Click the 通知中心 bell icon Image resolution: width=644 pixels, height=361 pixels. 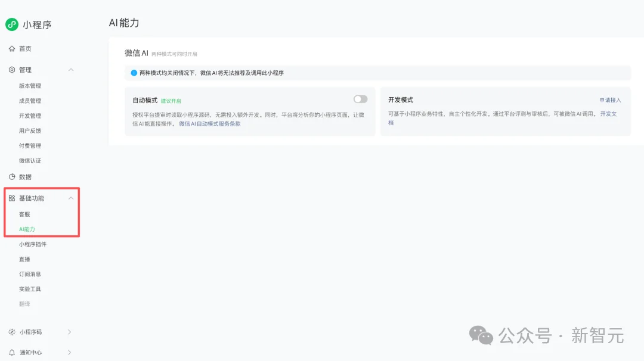point(12,353)
